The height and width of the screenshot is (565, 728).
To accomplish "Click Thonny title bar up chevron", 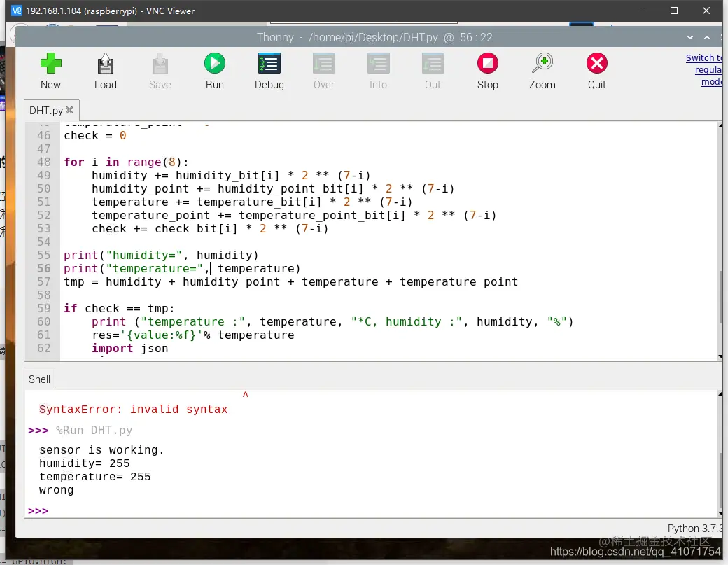I will coord(707,38).
